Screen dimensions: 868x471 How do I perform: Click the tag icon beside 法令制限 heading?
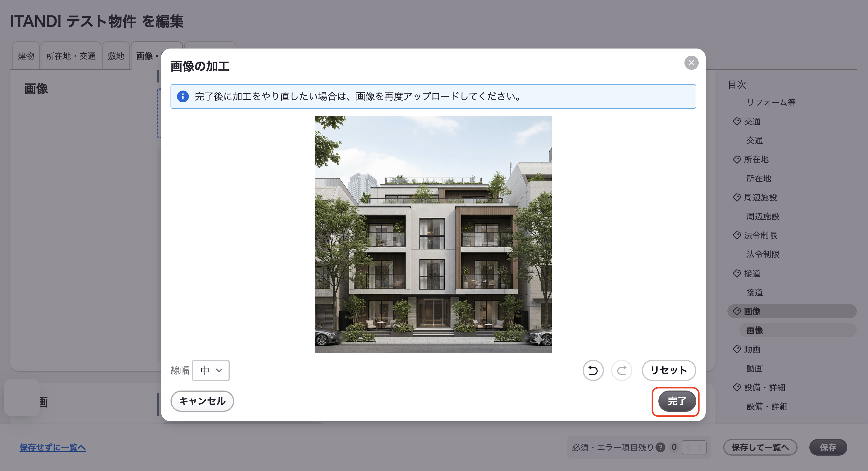(737, 235)
